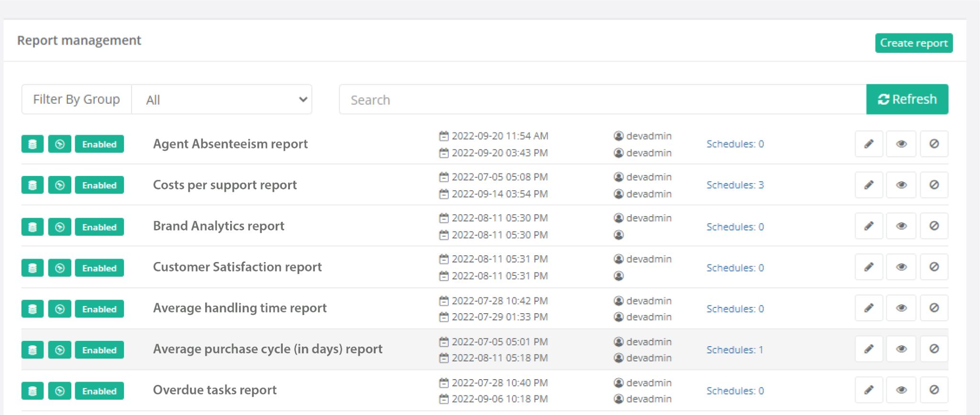Open Schedules: 0 link for Average handling time
Viewport: 980px width, 415px height.
tap(735, 309)
